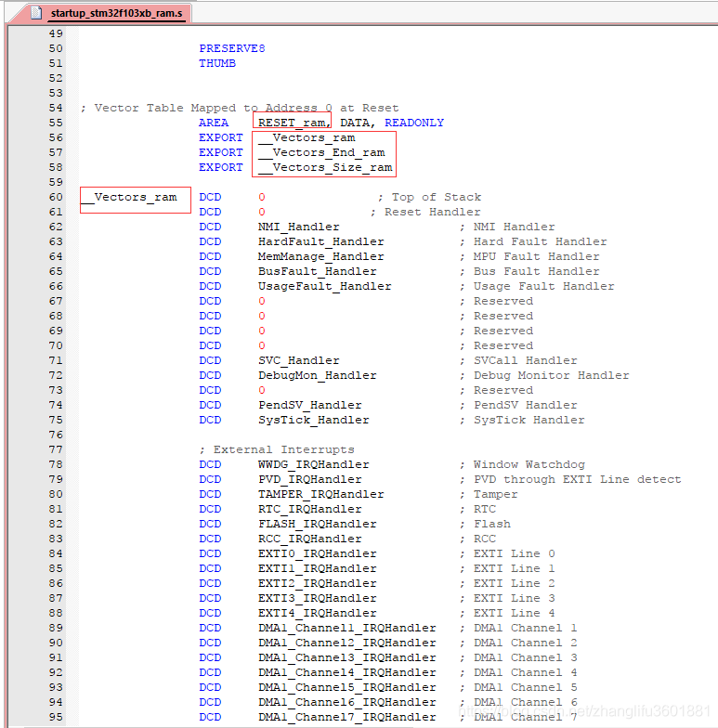Click DMA1_Channel2_IRQHandler on line 90
Screen dimensions: 718x728
(347, 643)
